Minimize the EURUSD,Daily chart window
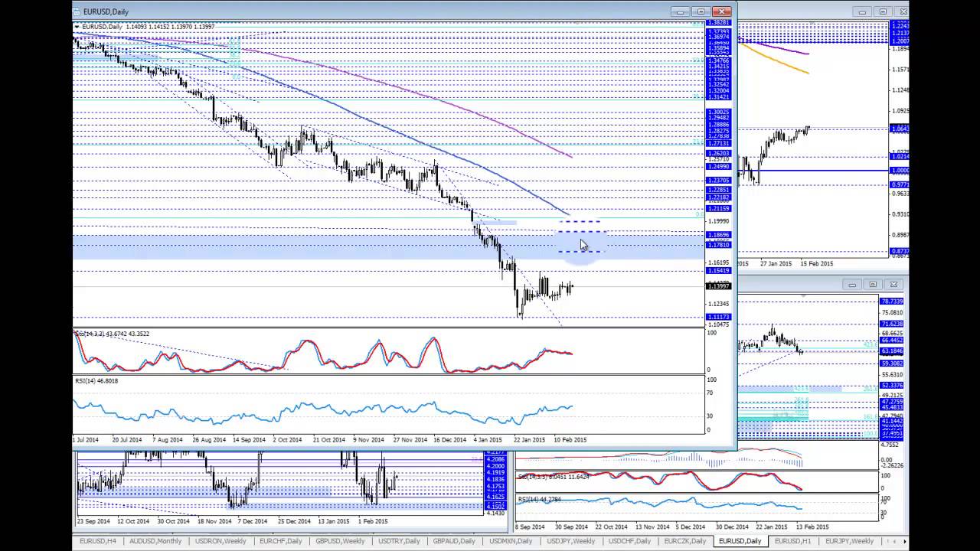 [680, 11]
